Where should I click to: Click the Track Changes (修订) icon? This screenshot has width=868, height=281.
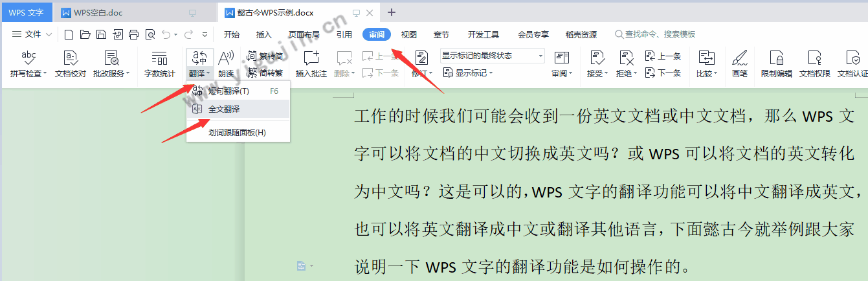(421, 58)
